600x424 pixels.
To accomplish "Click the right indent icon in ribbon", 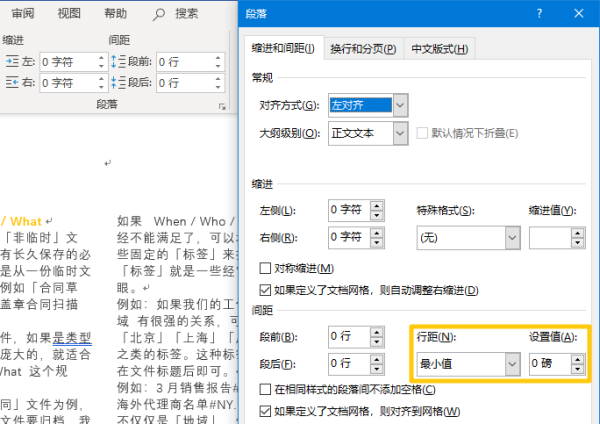I will [x=12, y=82].
